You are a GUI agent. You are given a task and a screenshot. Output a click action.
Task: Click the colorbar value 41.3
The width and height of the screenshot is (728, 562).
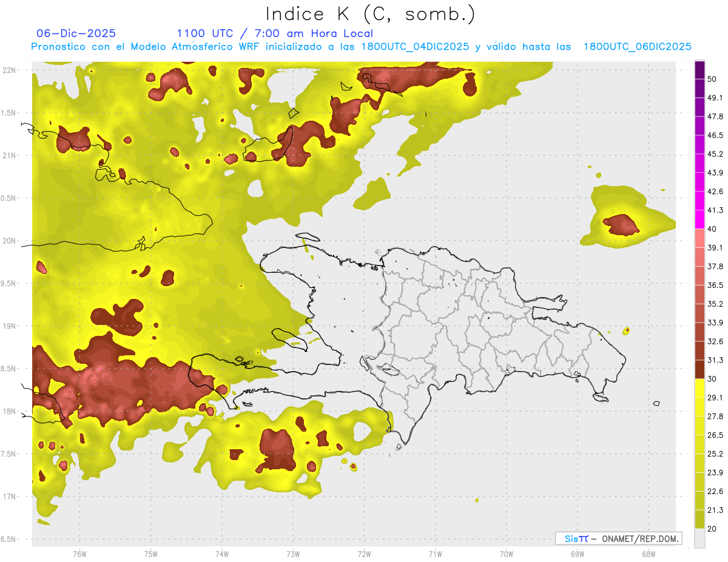(x=716, y=210)
